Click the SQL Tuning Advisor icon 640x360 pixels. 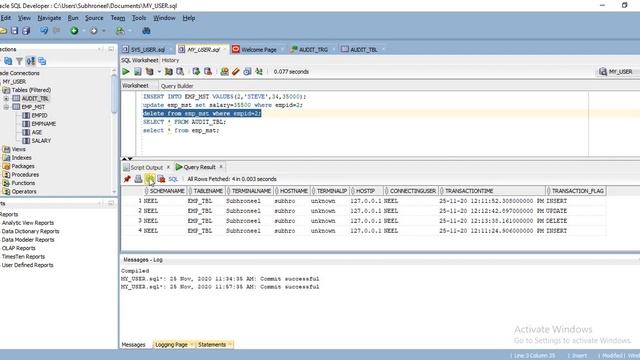(180, 72)
